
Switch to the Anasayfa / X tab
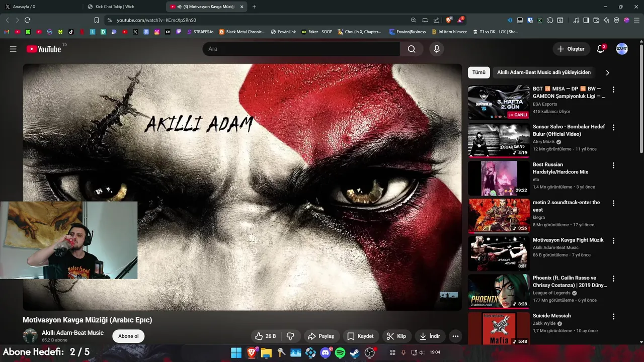pos(40,7)
